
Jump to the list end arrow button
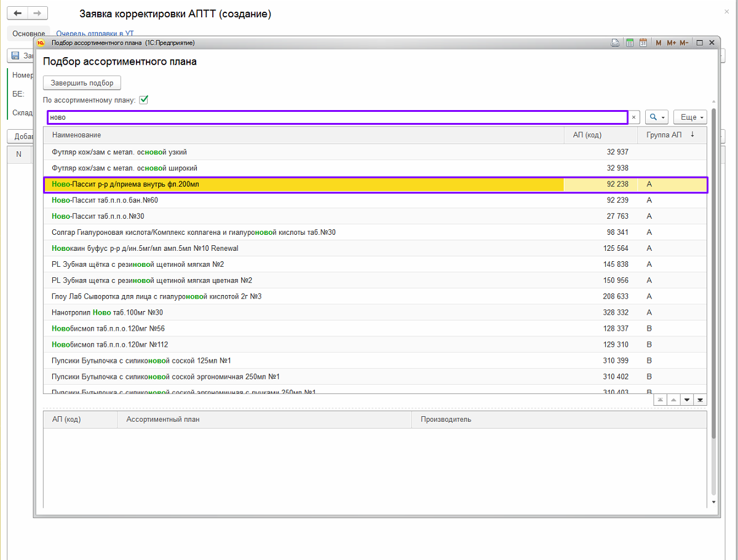(700, 400)
